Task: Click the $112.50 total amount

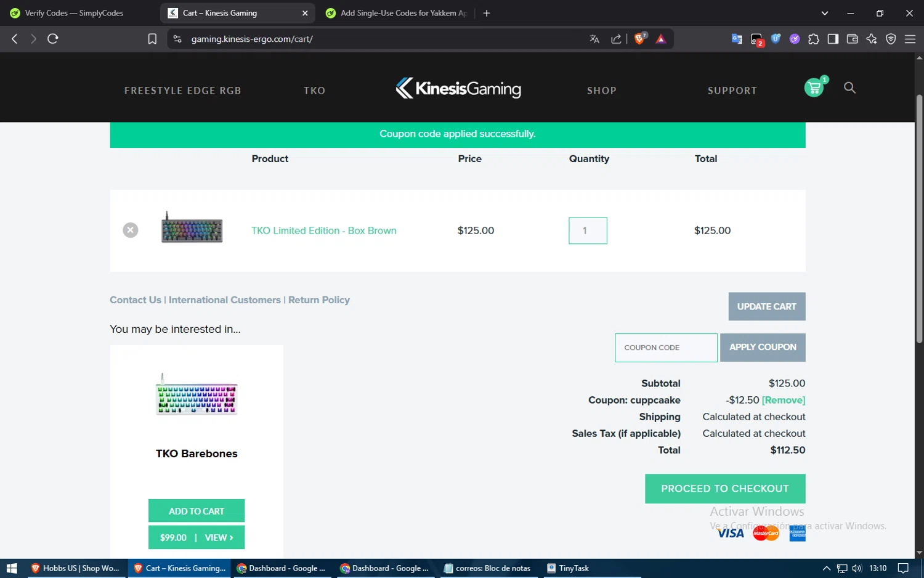Action: tap(788, 450)
